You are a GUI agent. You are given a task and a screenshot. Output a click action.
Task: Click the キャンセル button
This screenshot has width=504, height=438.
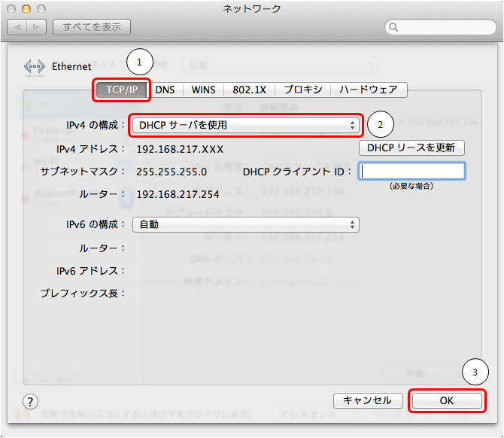point(368,400)
